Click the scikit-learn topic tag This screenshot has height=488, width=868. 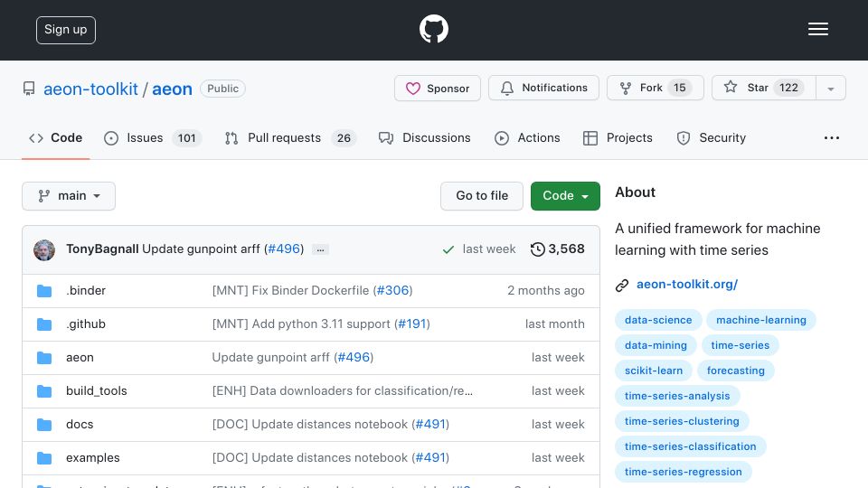(x=654, y=371)
